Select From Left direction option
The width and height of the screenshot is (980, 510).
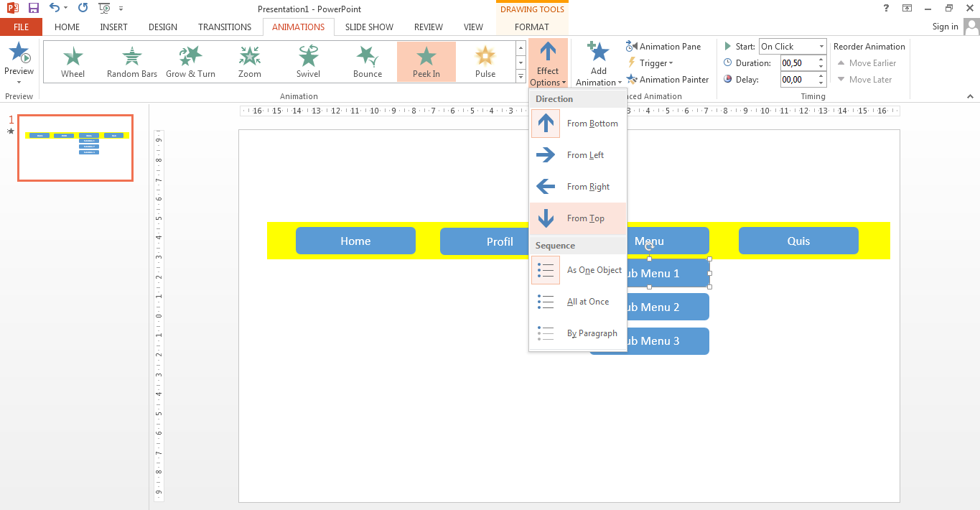(x=578, y=154)
